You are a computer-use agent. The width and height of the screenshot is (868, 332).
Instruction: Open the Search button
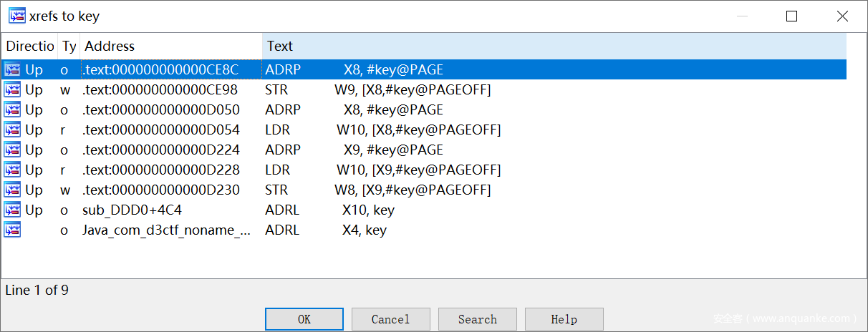click(477, 319)
